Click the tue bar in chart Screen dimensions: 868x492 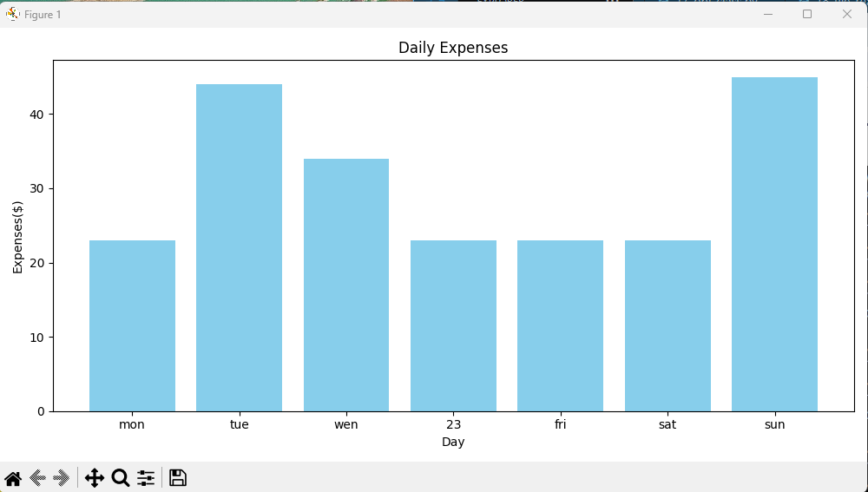pos(240,248)
